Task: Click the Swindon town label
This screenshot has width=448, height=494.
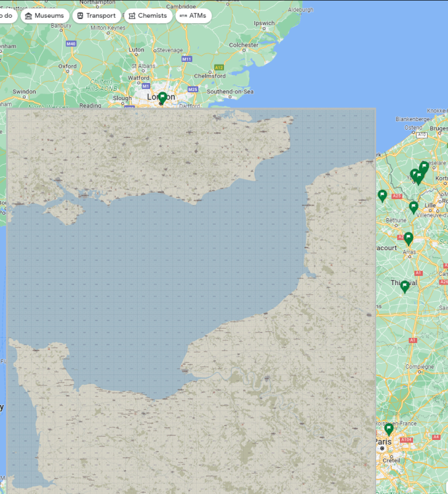Action: point(24,92)
